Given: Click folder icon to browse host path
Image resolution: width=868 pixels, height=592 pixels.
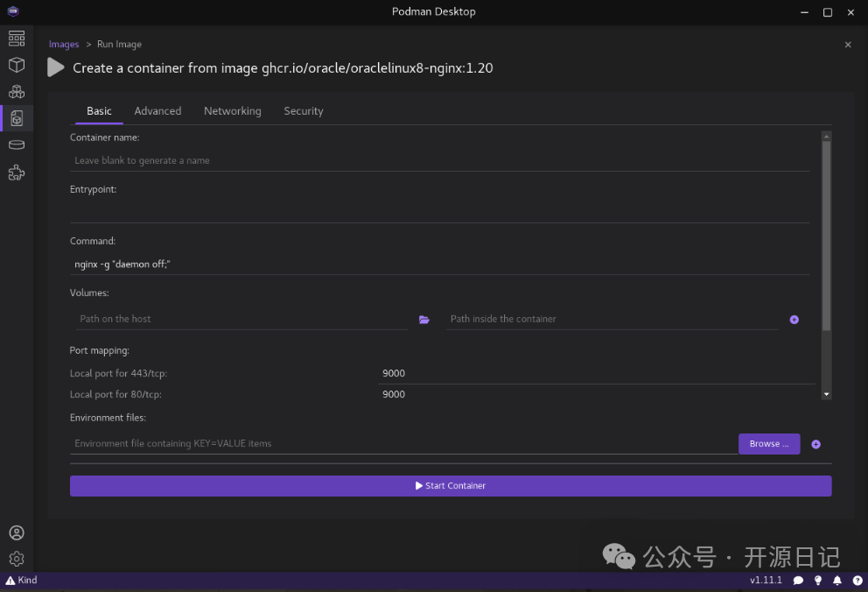Looking at the screenshot, I should (424, 320).
